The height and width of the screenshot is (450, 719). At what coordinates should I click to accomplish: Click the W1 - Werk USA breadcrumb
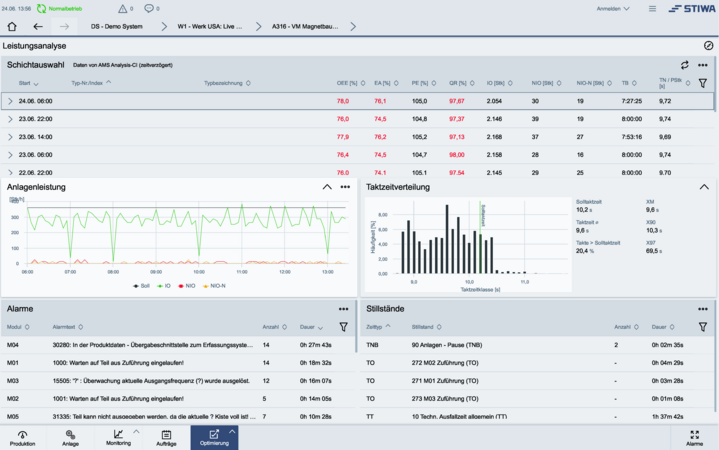click(210, 27)
